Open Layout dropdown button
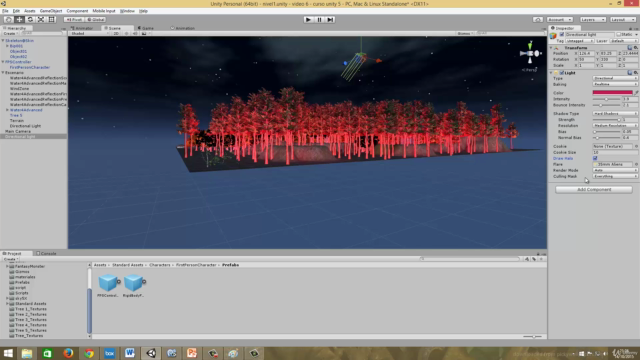640x360 pixels. point(623,20)
